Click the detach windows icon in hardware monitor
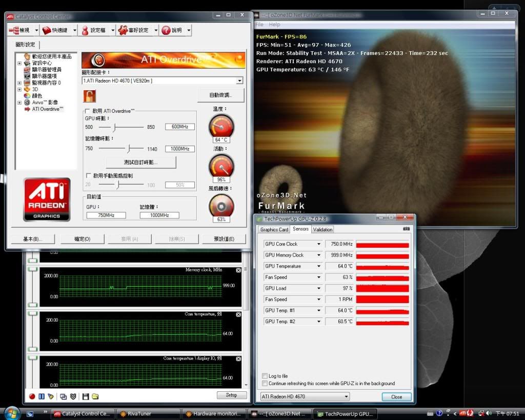 [63, 396]
